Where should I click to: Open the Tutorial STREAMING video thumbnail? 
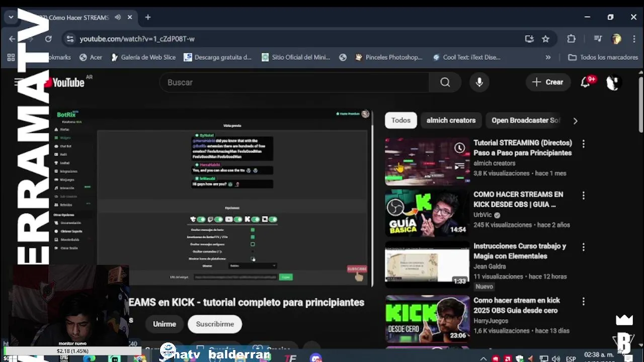click(x=427, y=162)
